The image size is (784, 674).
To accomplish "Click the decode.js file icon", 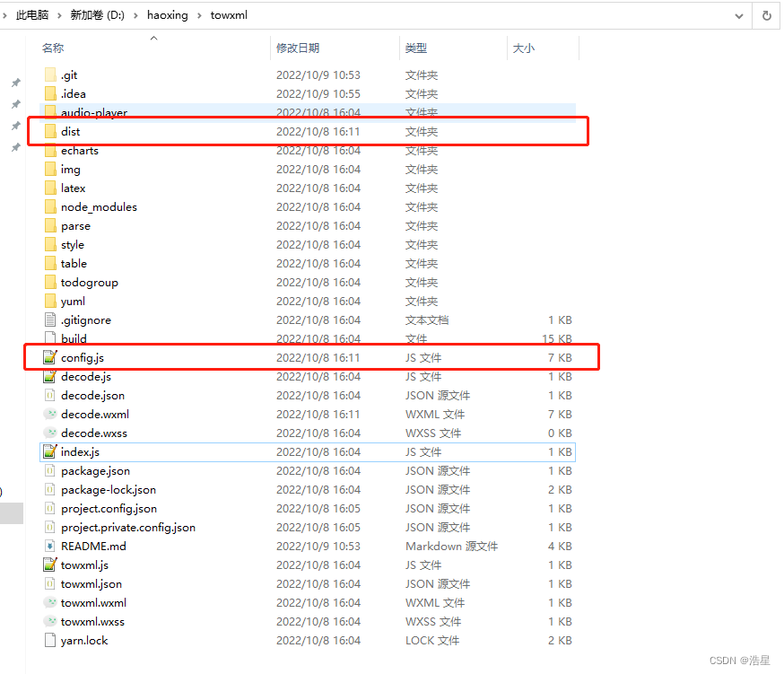I will tap(50, 376).
